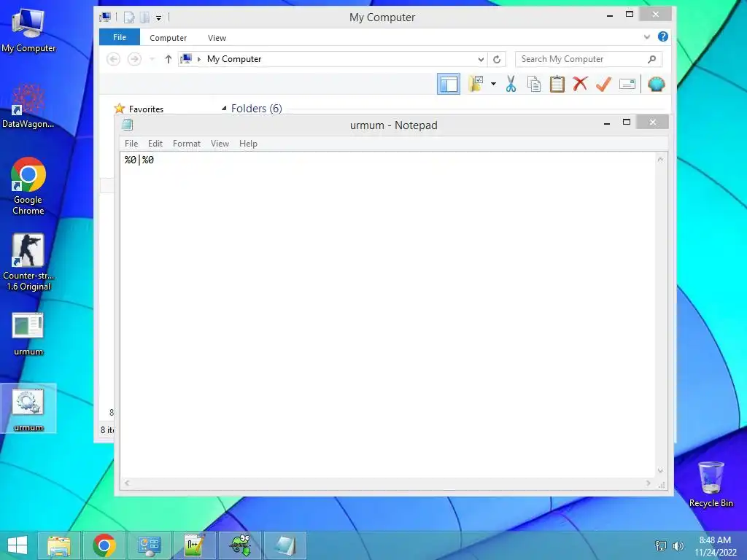Select the urmum file with gears icon
This screenshot has height=560, width=747.
tap(28, 409)
